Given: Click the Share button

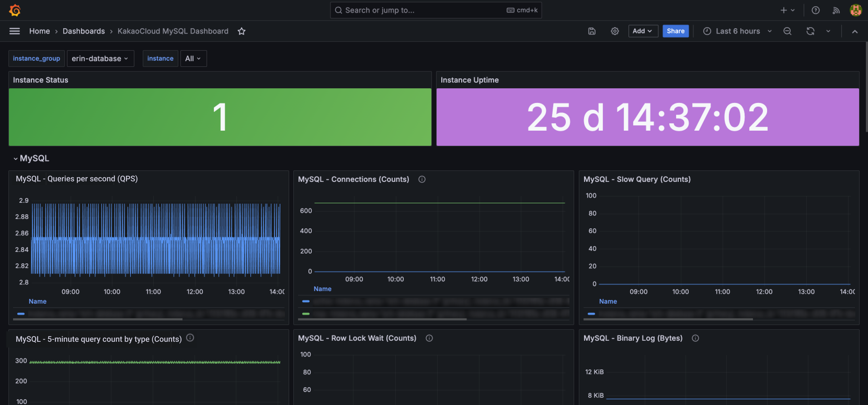Looking at the screenshot, I should (675, 31).
